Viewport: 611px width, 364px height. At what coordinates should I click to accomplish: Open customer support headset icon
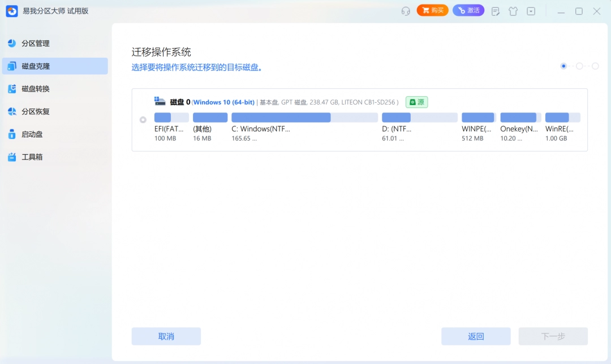click(x=406, y=11)
